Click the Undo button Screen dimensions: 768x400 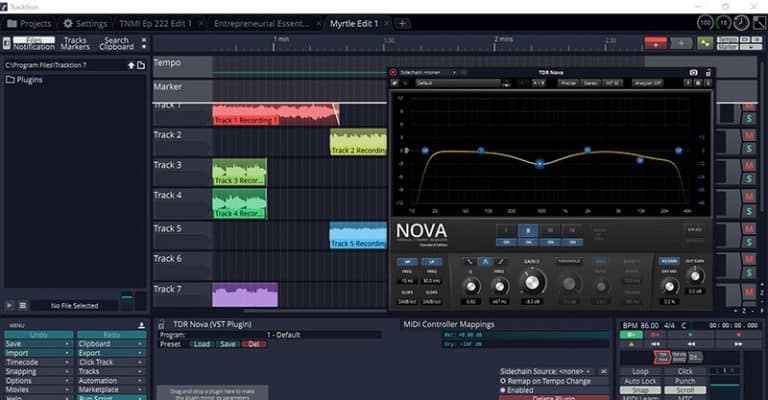pos(38,334)
